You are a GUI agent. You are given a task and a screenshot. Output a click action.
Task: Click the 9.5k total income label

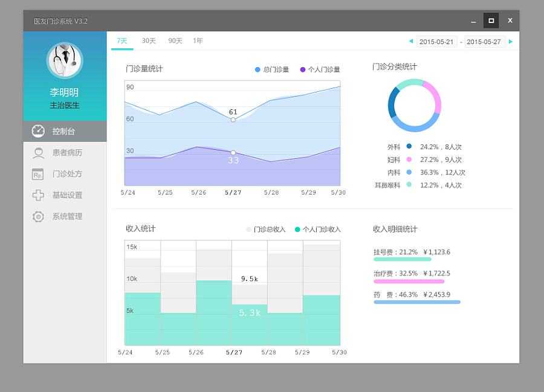pyautogui.click(x=250, y=278)
